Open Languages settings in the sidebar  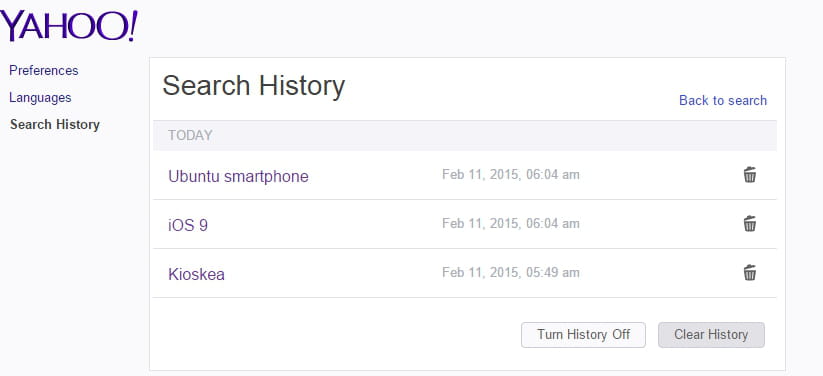[40, 98]
